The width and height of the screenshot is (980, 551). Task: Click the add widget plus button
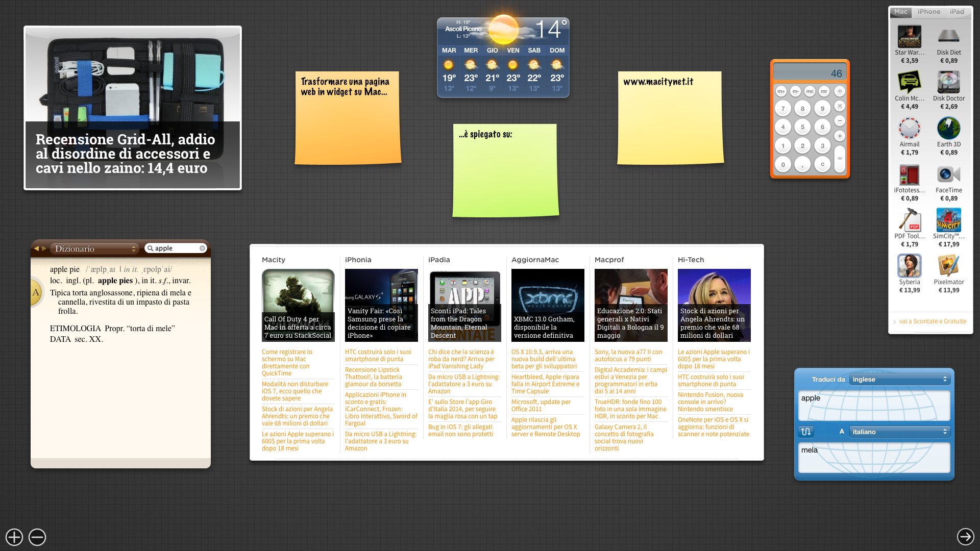pyautogui.click(x=14, y=537)
